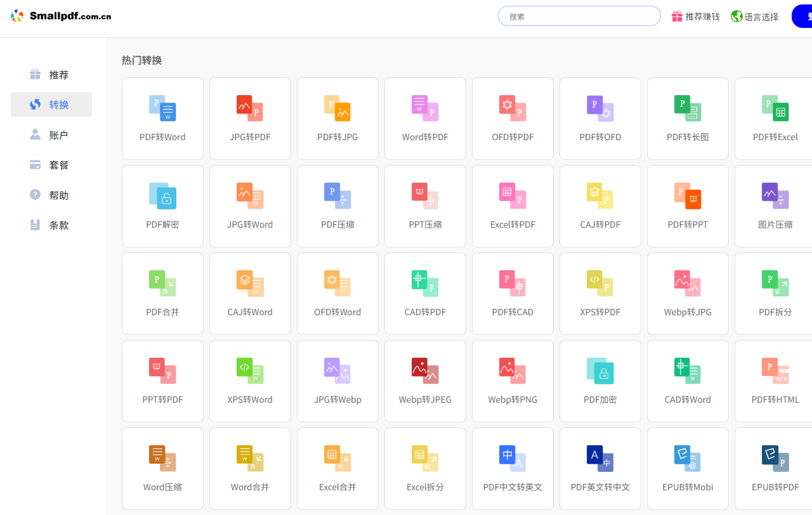Image resolution: width=812 pixels, height=515 pixels.
Task: Open the 语言选择 language selector
Action: pos(755,16)
